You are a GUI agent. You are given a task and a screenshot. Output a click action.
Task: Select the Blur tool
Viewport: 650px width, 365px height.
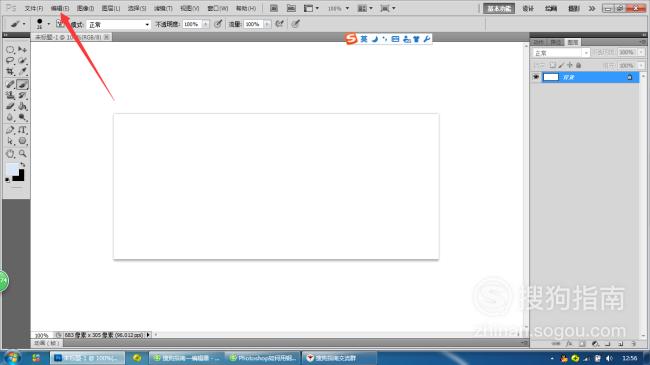click(10, 117)
